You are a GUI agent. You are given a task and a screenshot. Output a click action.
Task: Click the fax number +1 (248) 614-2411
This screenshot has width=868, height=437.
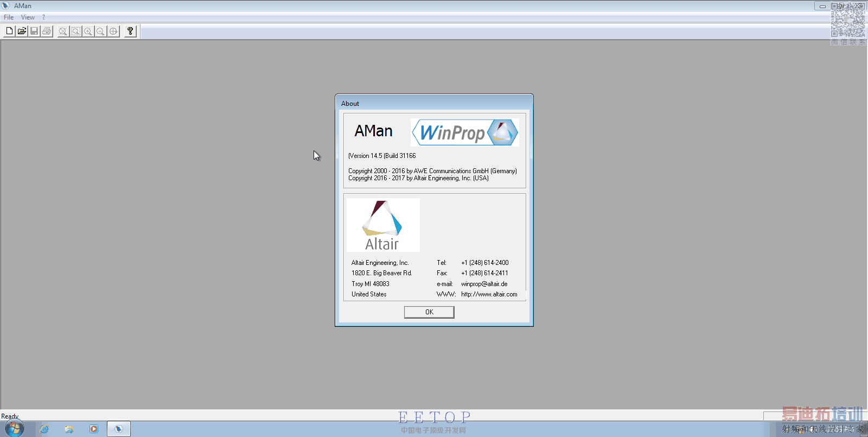coord(485,273)
